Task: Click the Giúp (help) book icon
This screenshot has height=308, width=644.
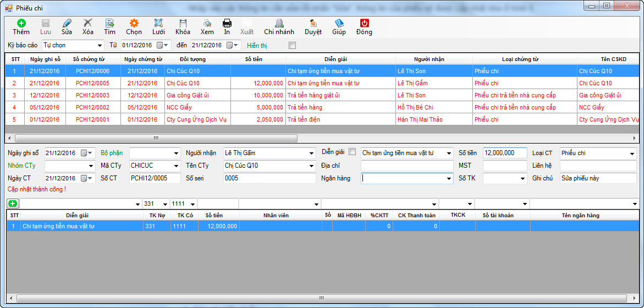Action: pyautogui.click(x=339, y=24)
